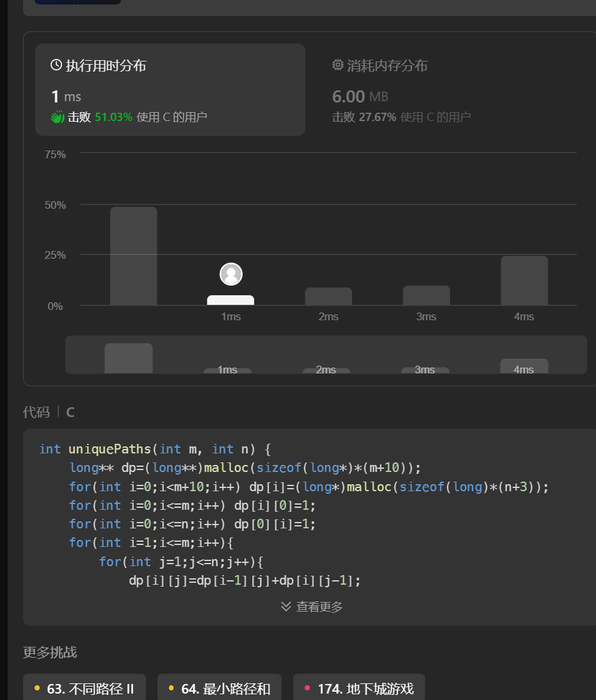Click the 1ms segment in the range overview

tap(227, 370)
